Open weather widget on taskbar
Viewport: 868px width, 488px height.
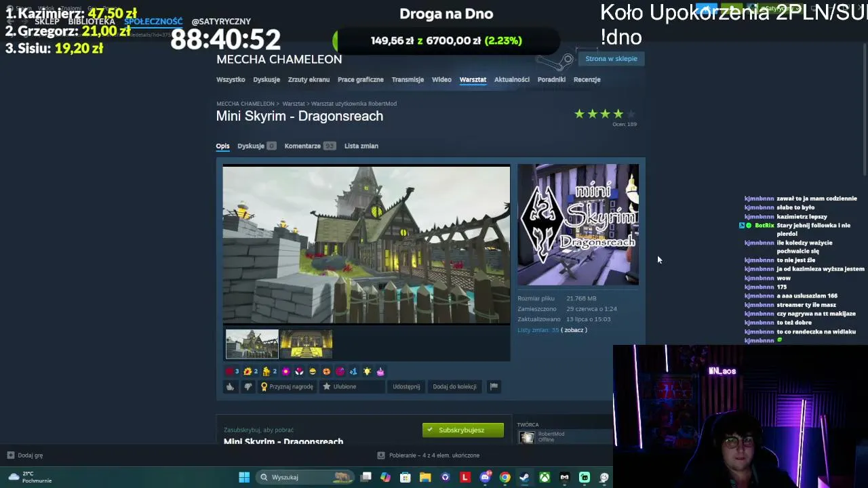[28, 477]
